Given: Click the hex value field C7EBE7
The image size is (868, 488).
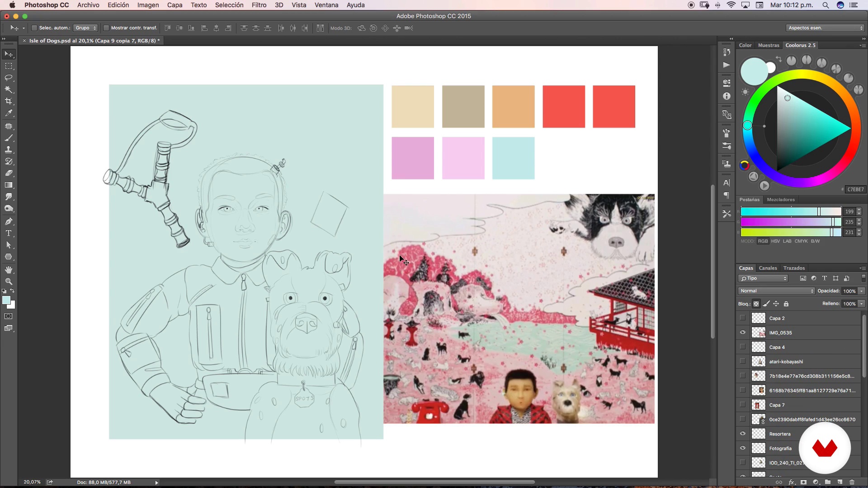Looking at the screenshot, I should click(x=855, y=190).
